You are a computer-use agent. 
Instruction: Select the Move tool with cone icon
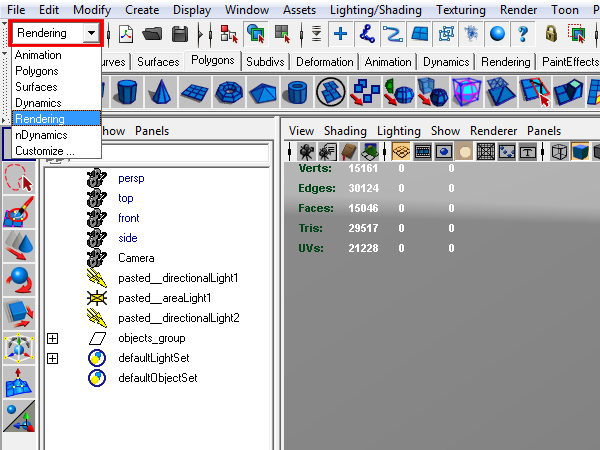point(18,246)
